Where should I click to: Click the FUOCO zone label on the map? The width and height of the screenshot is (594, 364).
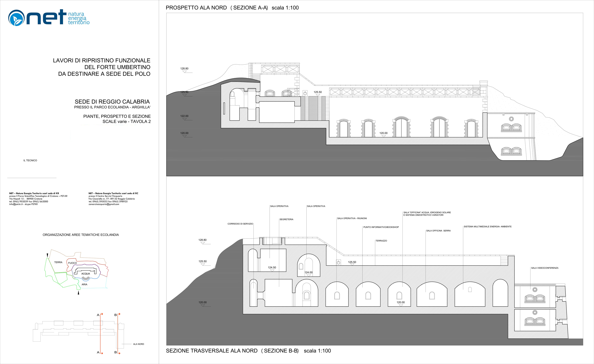pyautogui.click(x=72, y=263)
